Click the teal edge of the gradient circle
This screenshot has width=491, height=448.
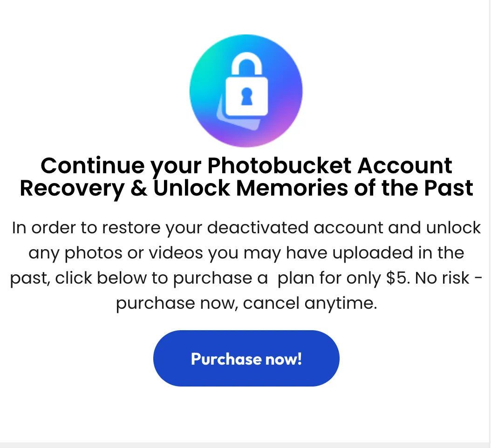tap(197, 78)
